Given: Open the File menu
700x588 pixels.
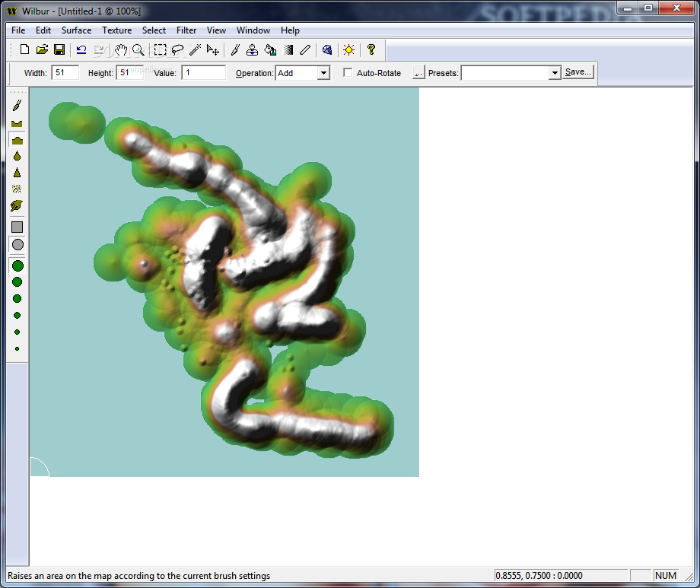Looking at the screenshot, I should tap(18, 30).
